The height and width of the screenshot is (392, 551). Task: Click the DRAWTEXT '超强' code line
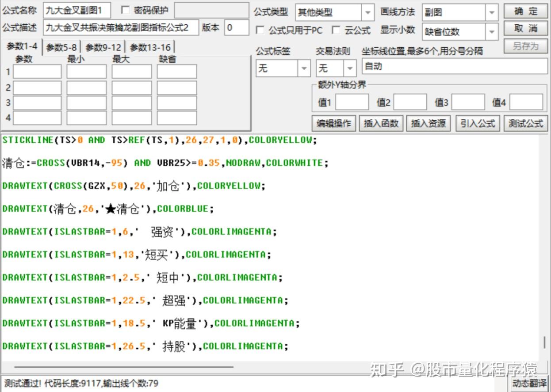pyautogui.click(x=145, y=301)
